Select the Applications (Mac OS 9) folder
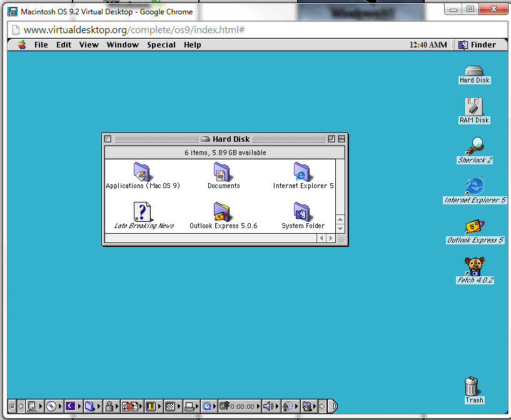 (x=143, y=176)
